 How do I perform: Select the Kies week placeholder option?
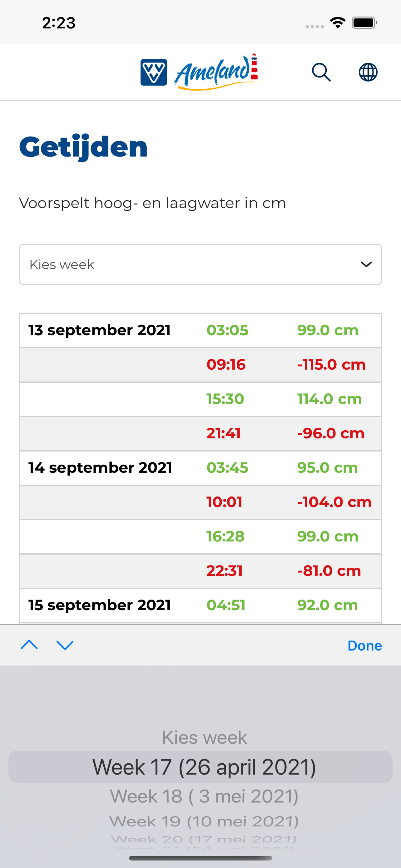(x=204, y=737)
